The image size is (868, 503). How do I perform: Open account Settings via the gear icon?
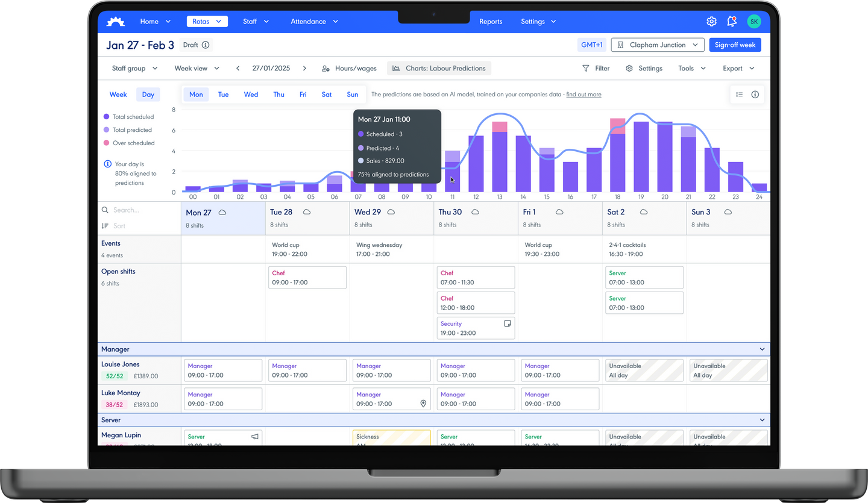[x=711, y=21]
